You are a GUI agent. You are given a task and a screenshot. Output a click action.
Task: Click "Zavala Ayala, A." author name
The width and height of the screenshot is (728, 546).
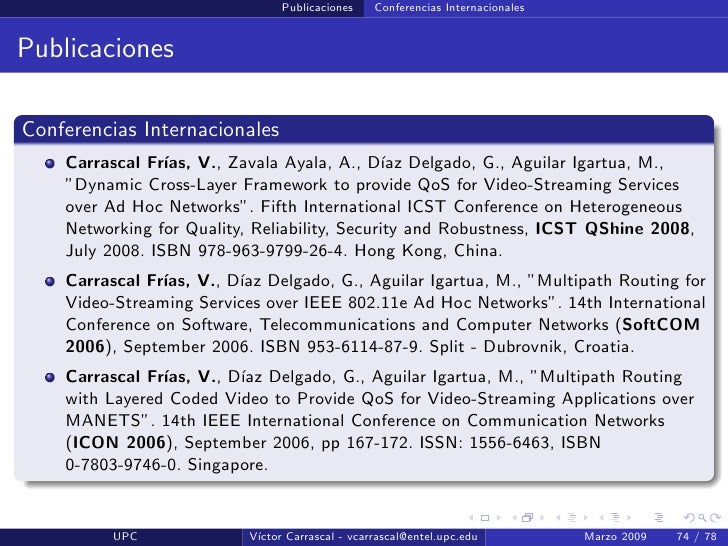293,163
